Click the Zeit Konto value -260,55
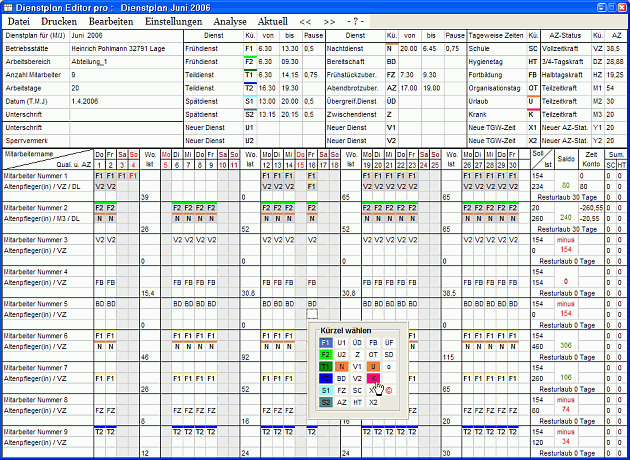 click(x=591, y=208)
